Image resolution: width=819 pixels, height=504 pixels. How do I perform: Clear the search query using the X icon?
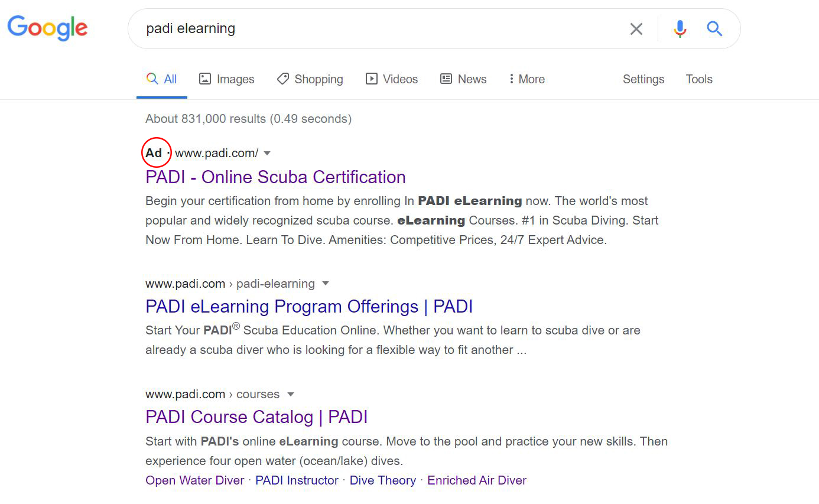pyautogui.click(x=636, y=28)
